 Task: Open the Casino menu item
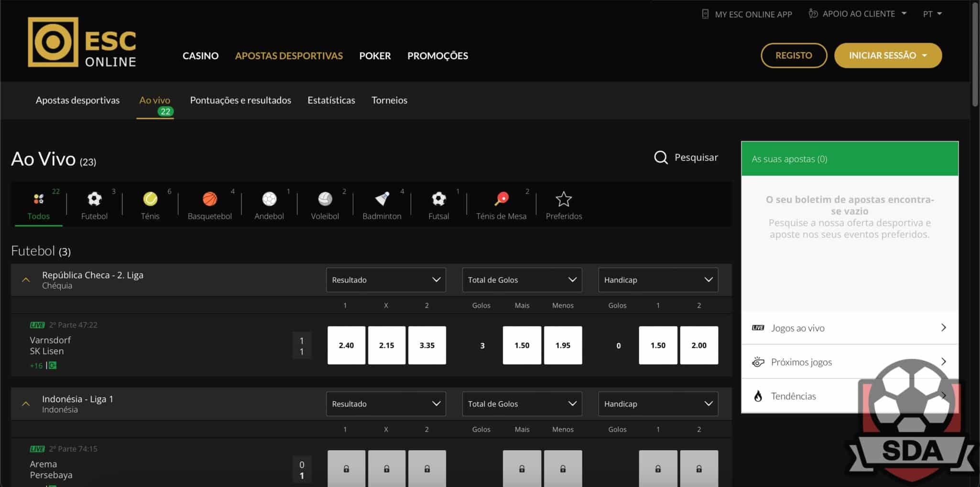pos(200,56)
